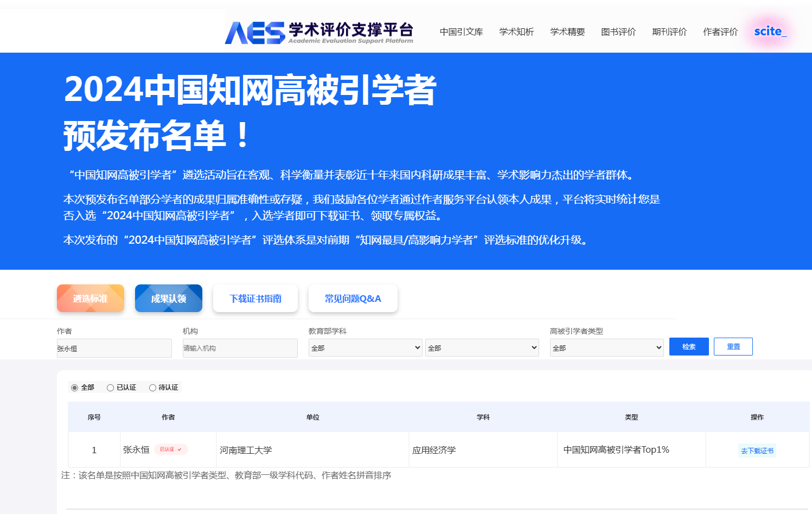Open the second 教育部学科 dropdown

pos(482,348)
